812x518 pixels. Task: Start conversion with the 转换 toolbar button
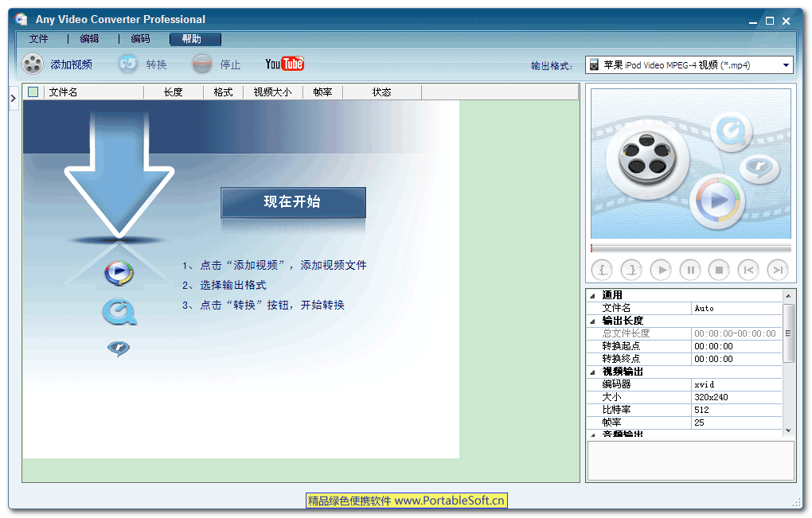point(142,64)
